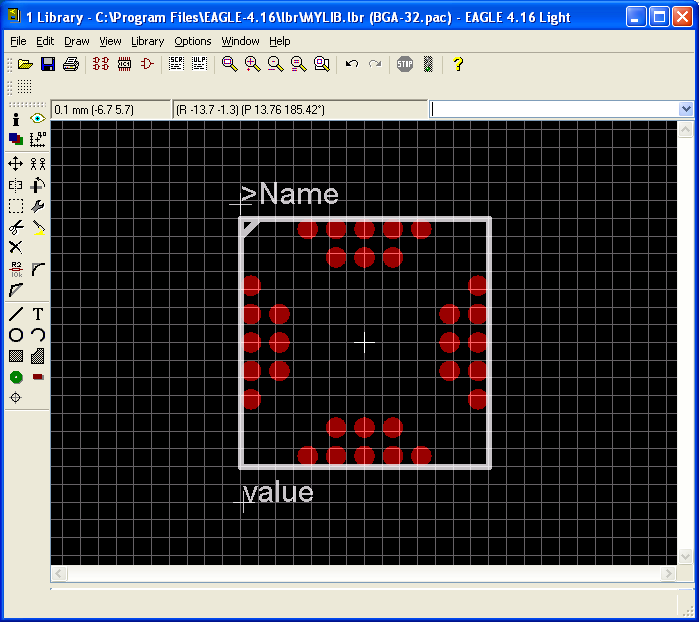Click the ">Name" text label
699x622 pixels.
289,194
